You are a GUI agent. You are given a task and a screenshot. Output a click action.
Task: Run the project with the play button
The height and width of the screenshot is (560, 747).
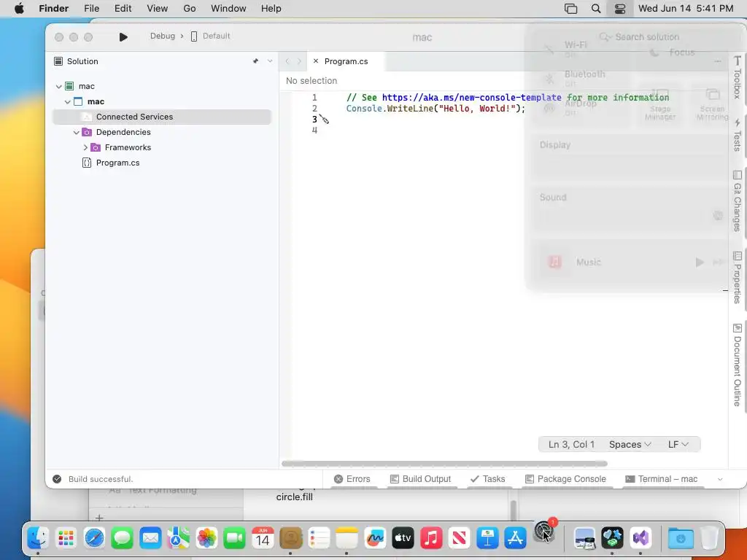123,36
